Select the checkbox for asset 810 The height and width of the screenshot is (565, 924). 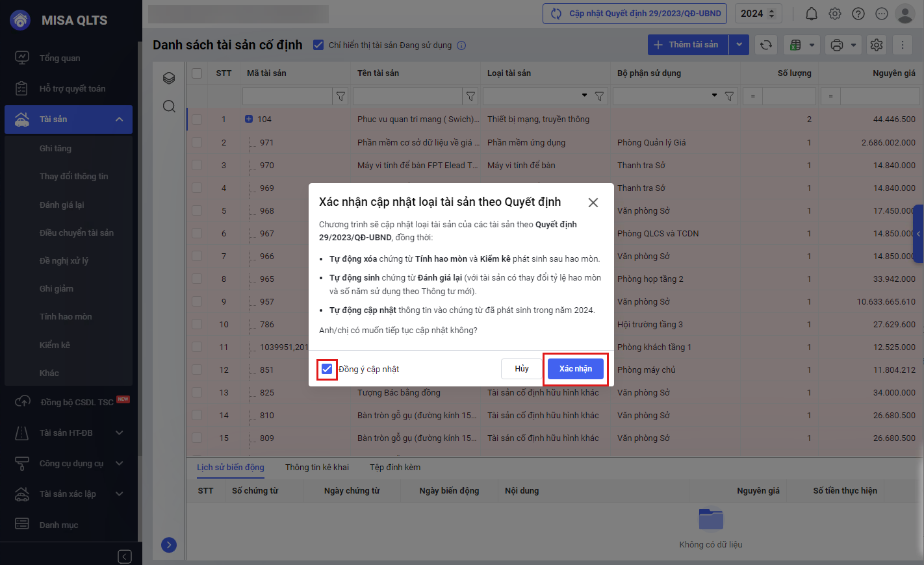(x=197, y=415)
